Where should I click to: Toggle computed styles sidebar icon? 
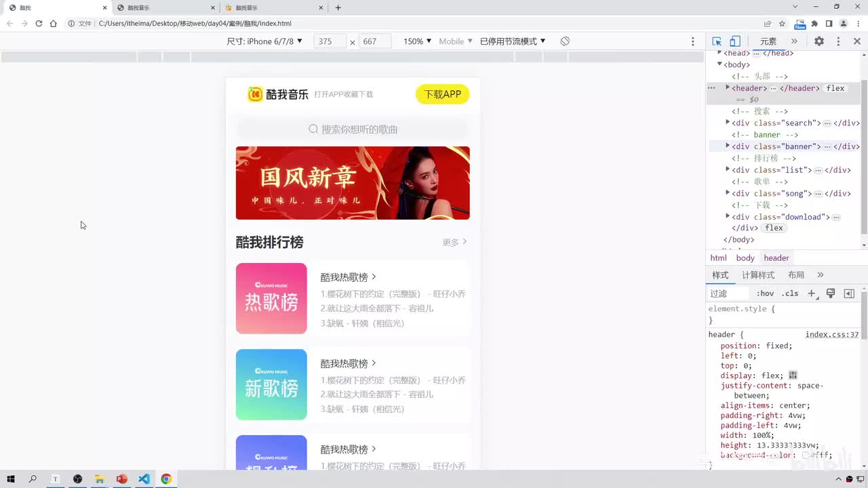pos(849,293)
